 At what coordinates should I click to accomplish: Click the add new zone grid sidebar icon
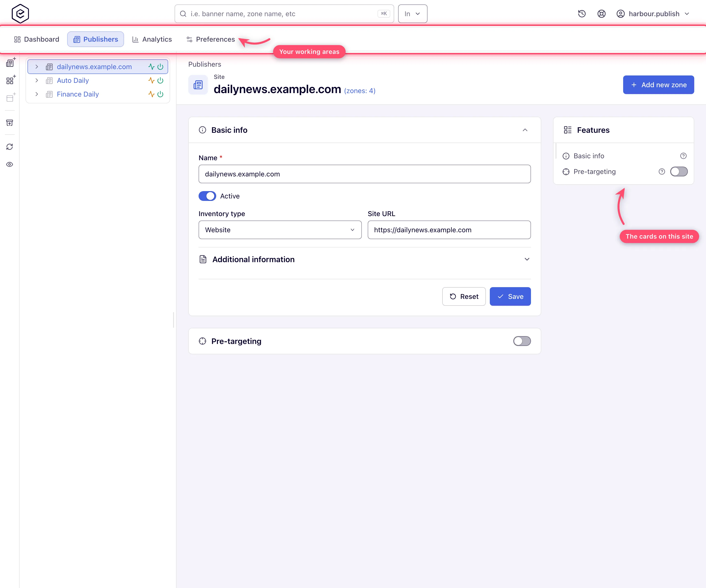tap(11, 80)
